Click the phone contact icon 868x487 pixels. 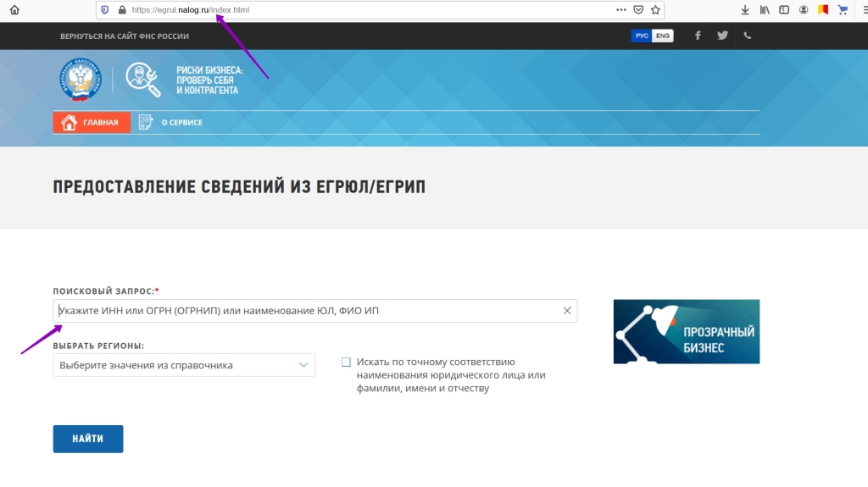click(x=747, y=36)
